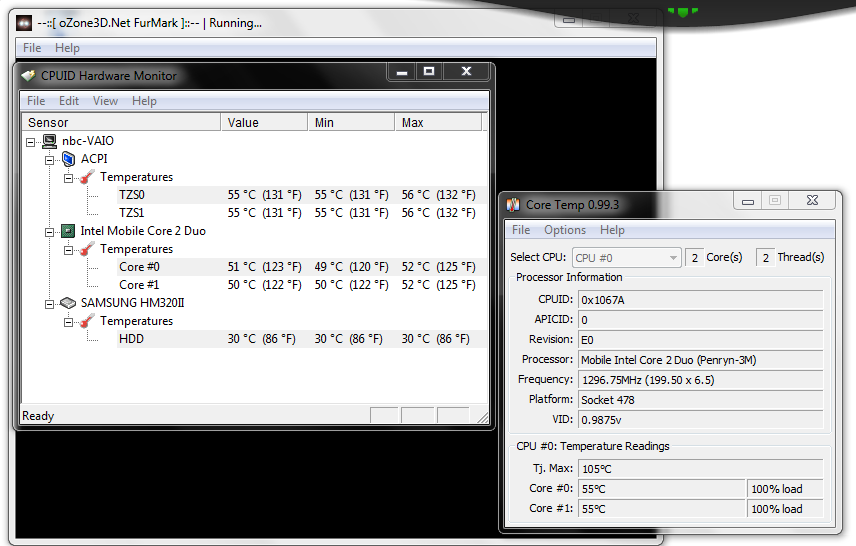
Task: Open the Edit menu in Hardware Monitor
Action: (69, 101)
